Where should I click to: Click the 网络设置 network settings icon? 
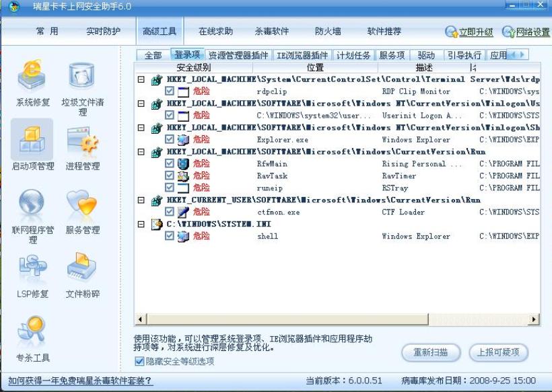coord(508,32)
